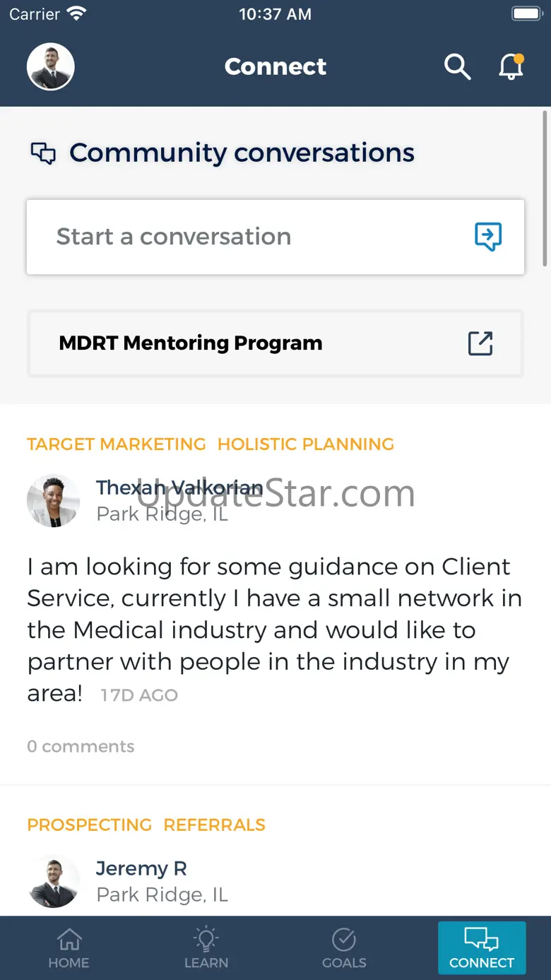Select the TARGET MARKETING tag
This screenshot has height=980, width=551.
[117, 444]
